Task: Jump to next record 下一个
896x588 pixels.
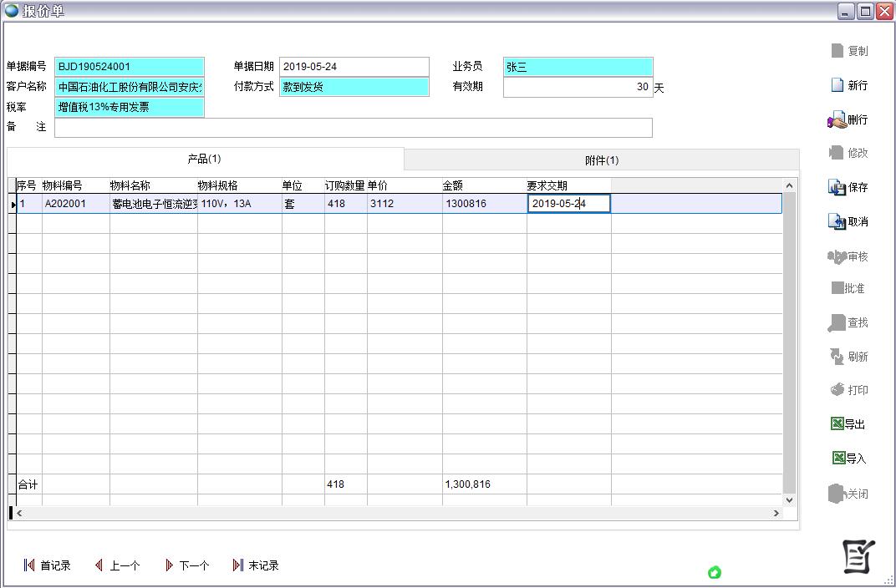Action: 170,565
